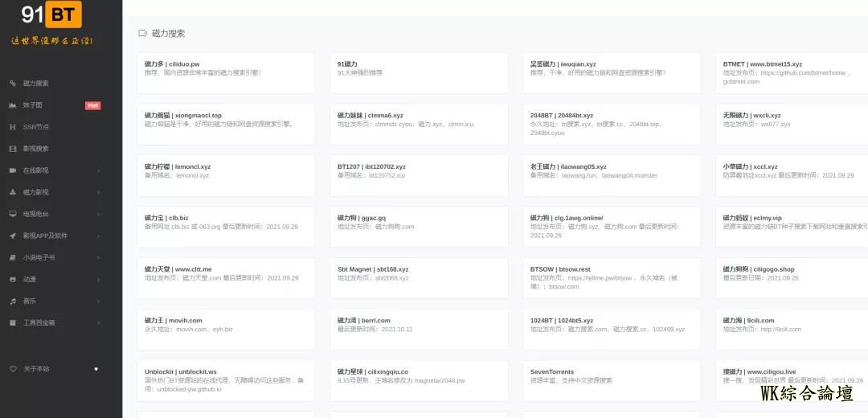This screenshot has width=868, height=418.
Task: Open the BTSOW | btsow.rest card
Action: point(612,278)
